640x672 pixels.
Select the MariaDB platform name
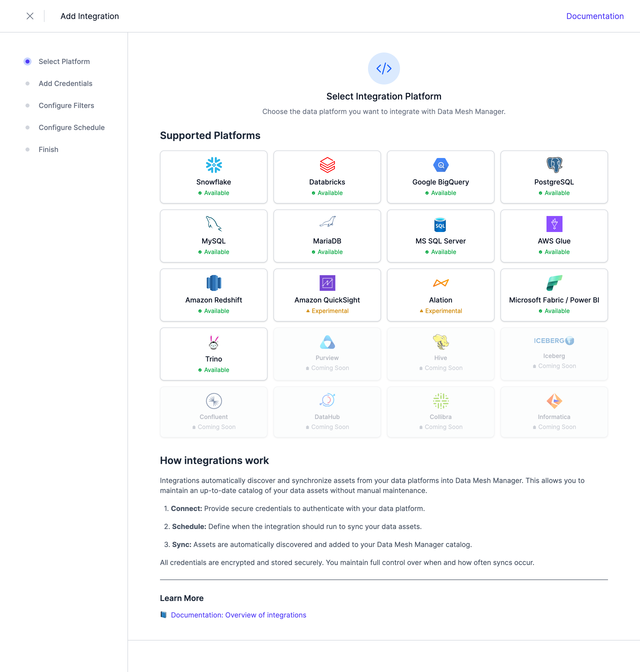[327, 241]
